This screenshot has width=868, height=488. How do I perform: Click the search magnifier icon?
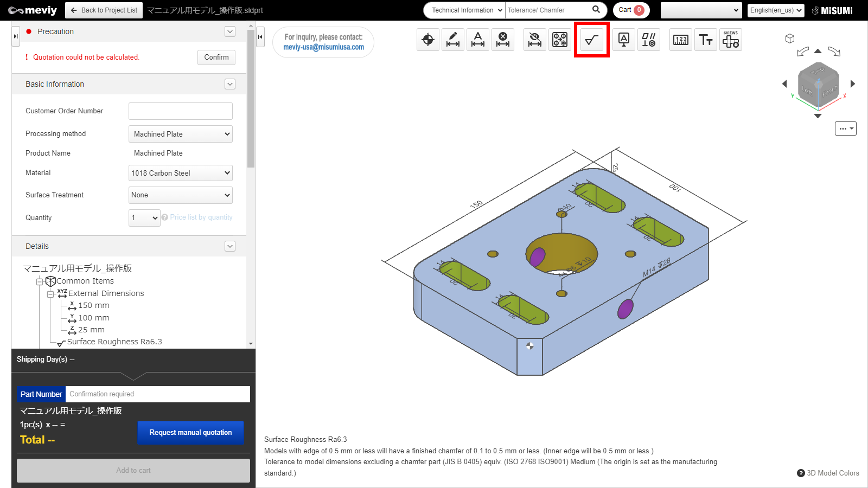click(x=596, y=10)
